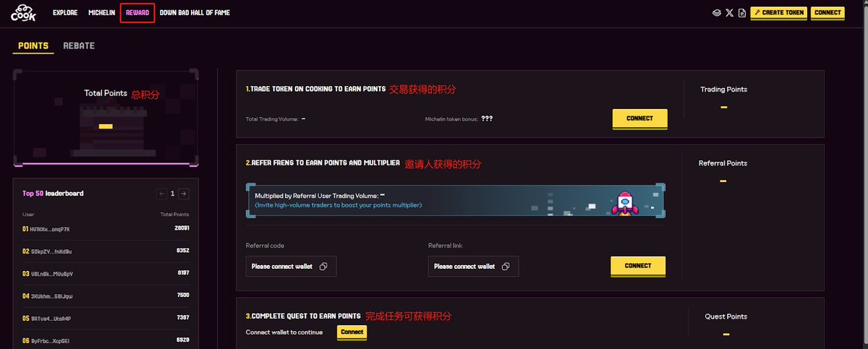Go to previous leaderboard page arrow
This screenshot has height=349, width=868.
[162, 194]
